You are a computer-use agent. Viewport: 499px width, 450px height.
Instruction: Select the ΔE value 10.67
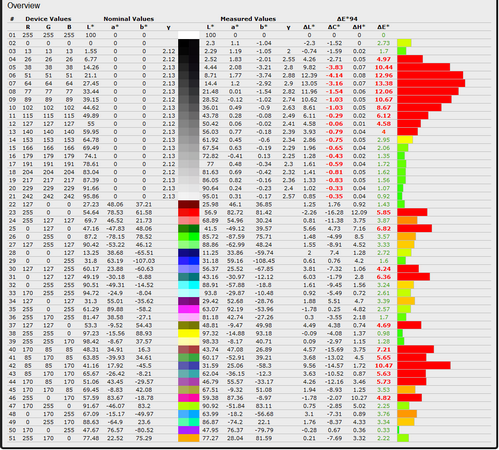[384, 100]
